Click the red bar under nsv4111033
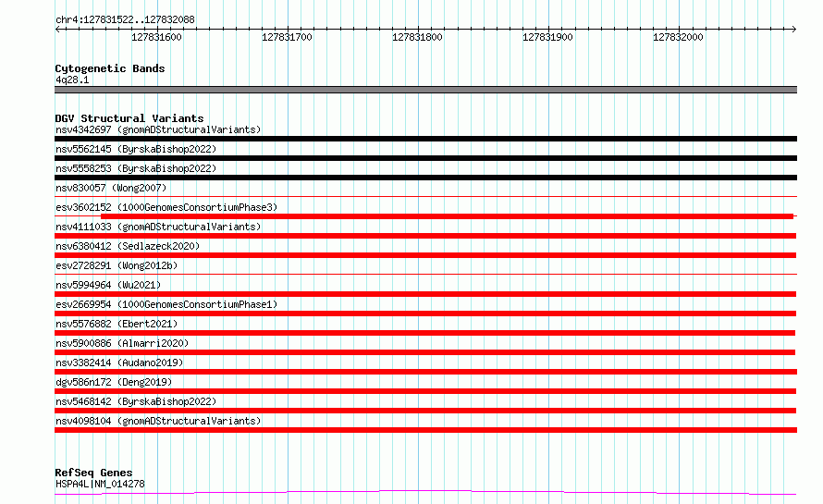This screenshot has height=504, width=823. point(425,236)
